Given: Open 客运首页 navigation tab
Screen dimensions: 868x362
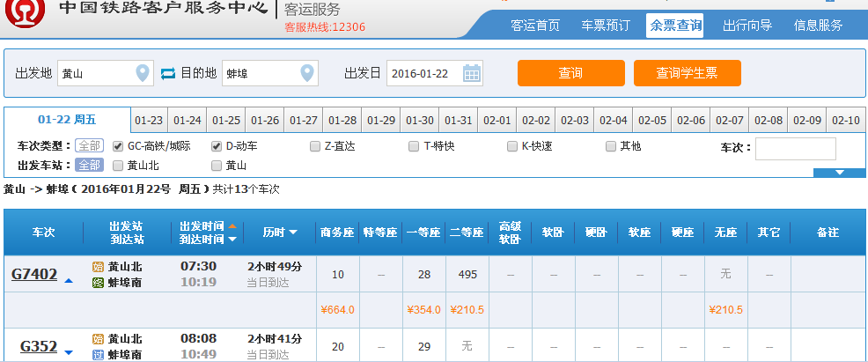Looking at the screenshot, I should point(535,26).
